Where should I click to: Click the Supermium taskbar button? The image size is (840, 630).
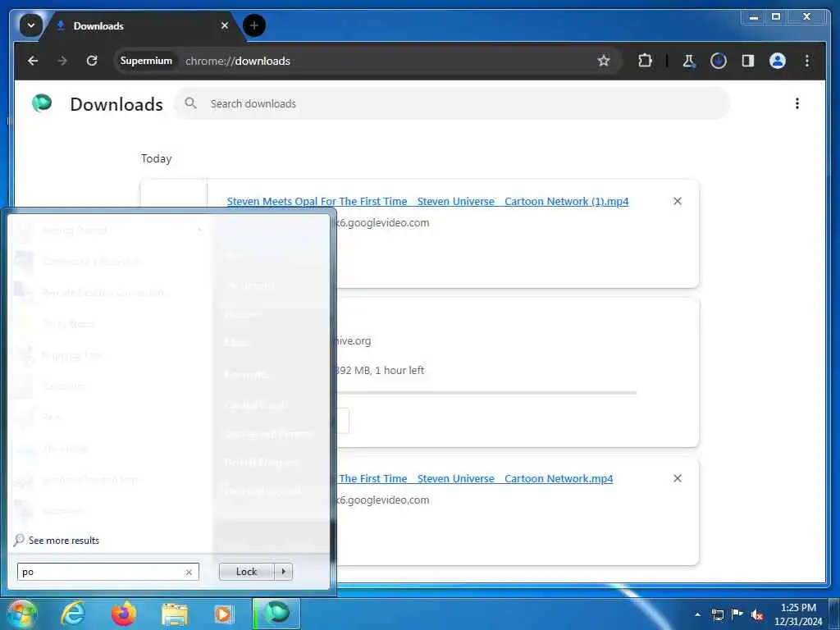(276, 614)
